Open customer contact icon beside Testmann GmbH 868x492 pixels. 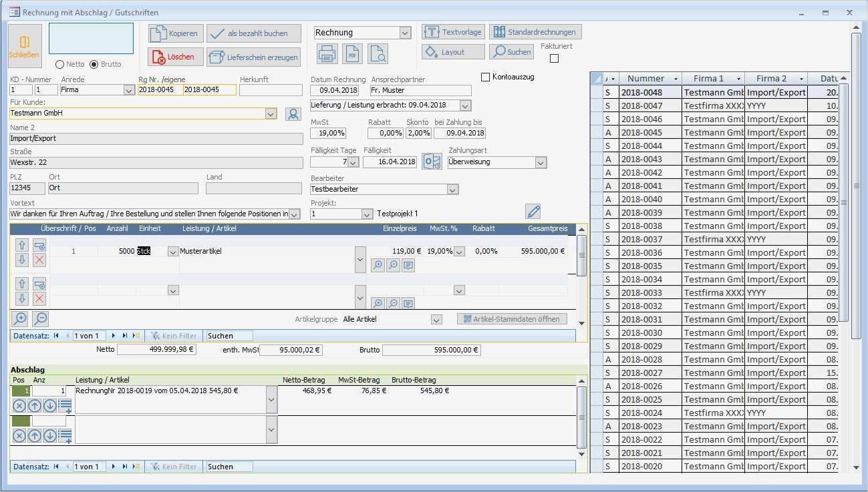293,114
